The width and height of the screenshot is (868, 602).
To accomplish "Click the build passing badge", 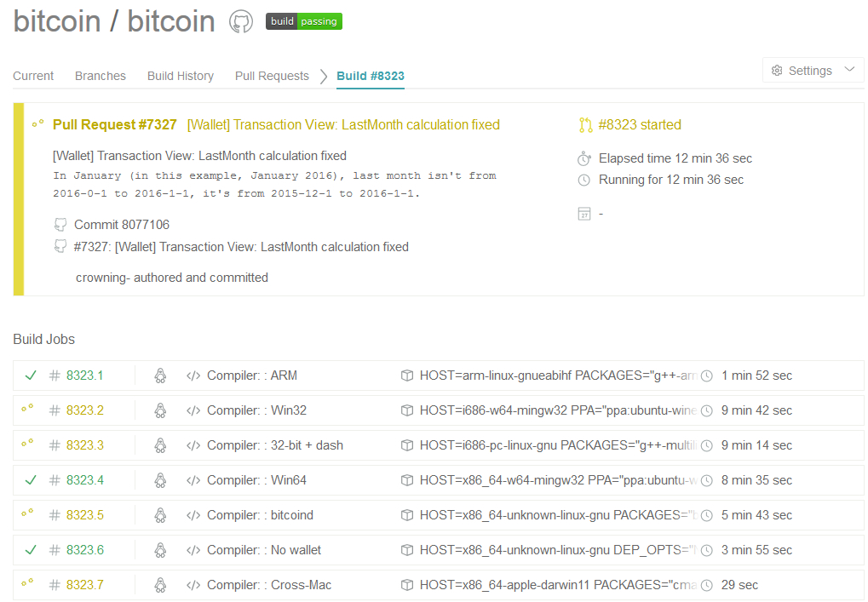I will [304, 21].
